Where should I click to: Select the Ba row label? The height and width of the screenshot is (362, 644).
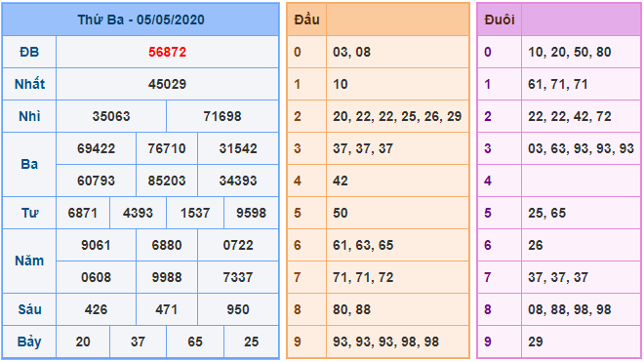(29, 164)
